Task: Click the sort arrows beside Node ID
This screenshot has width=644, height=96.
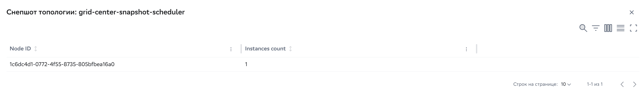Action: click(x=36, y=49)
